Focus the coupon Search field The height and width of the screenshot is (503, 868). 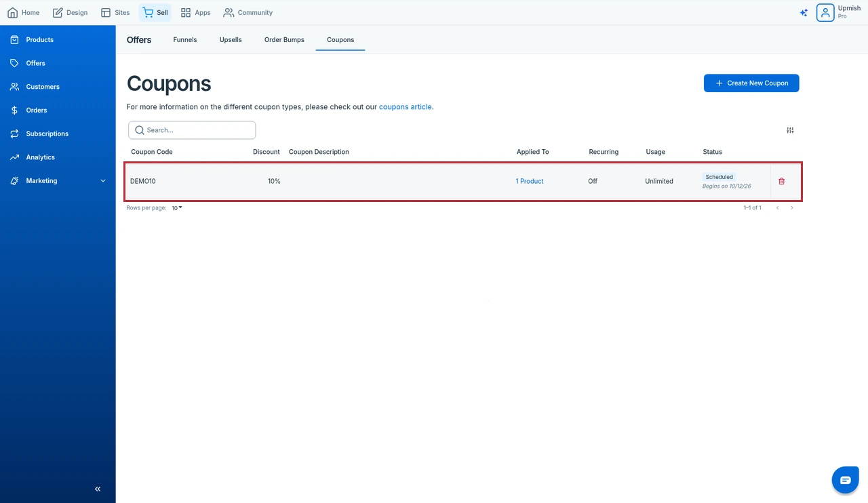click(192, 130)
